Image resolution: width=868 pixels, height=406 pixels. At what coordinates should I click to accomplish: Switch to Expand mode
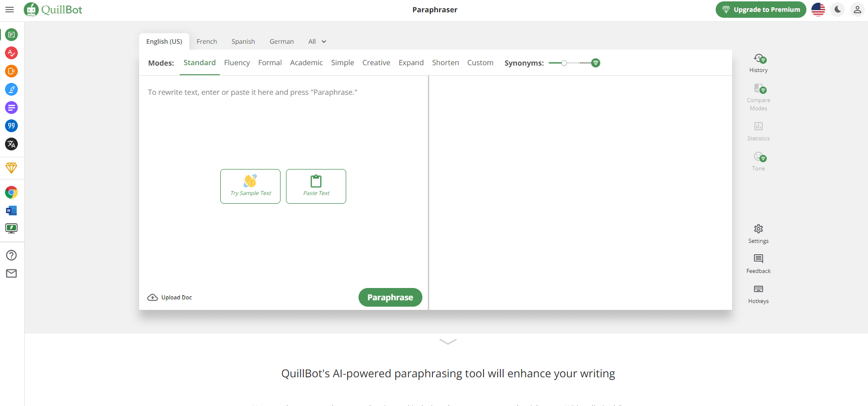pyautogui.click(x=411, y=62)
